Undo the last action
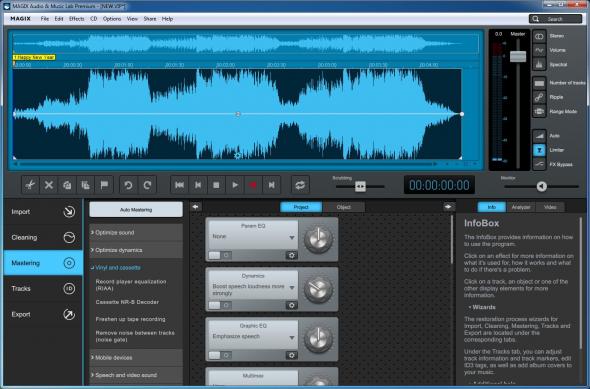This screenshot has width=590, height=389. coord(128,185)
